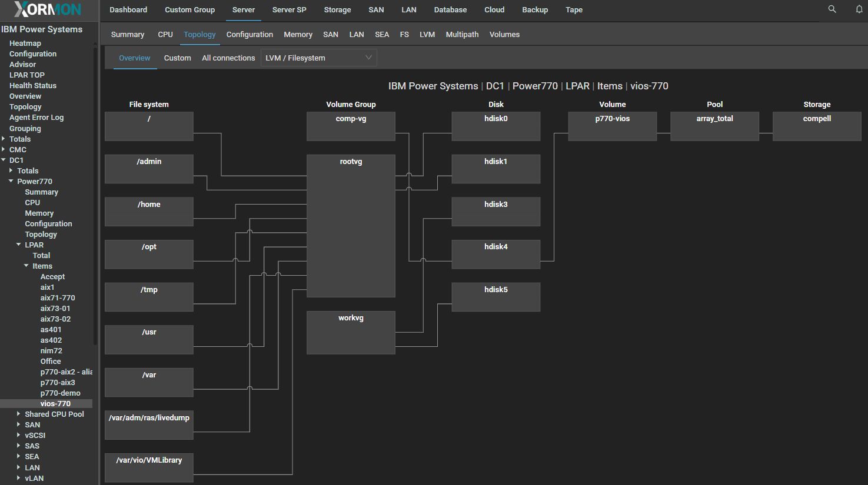Viewport: 868px width, 485px height.
Task: Select the aix73-01 LPAR item
Action: pyautogui.click(x=55, y=309)
